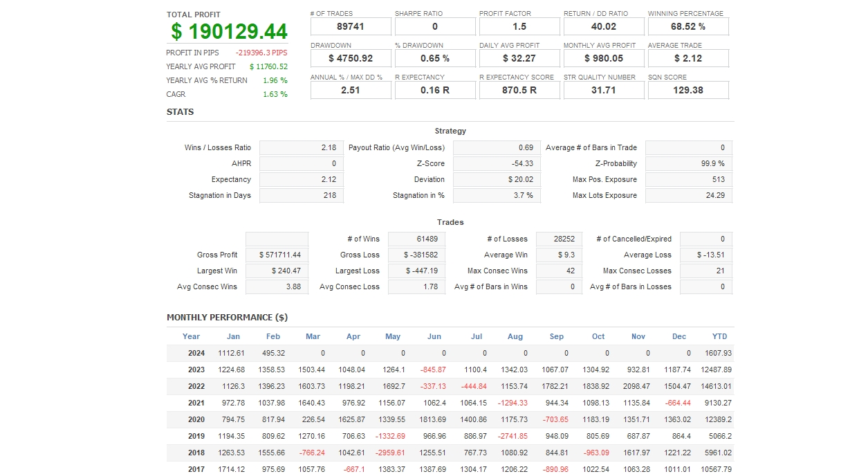Click the 2021 August loss -1294.33
Viewport: 868px width, 474px height.
(513, 403)
